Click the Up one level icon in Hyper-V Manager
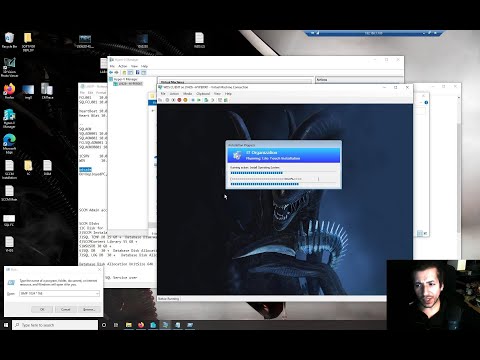The height and width of the screenshot is (360, 480). click(124, 72)
